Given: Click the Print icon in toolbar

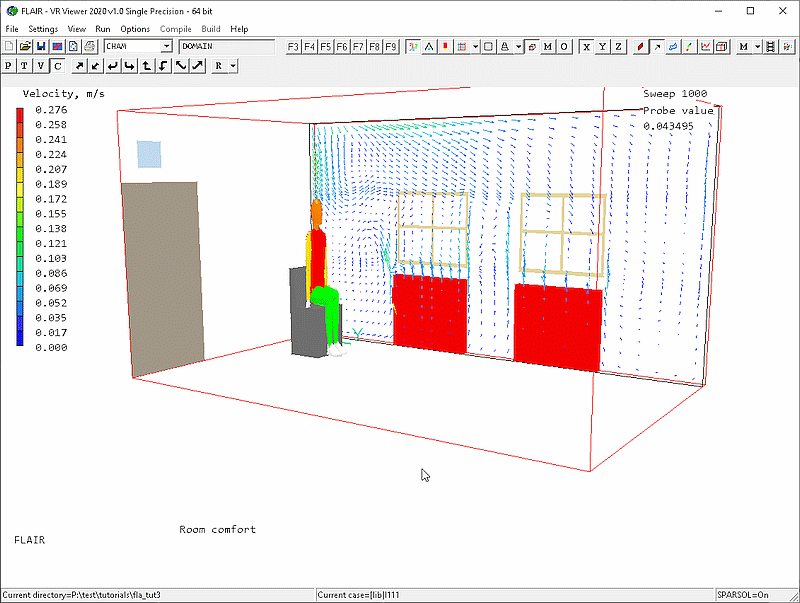Looking at the screenshot, I should [89, 46].
